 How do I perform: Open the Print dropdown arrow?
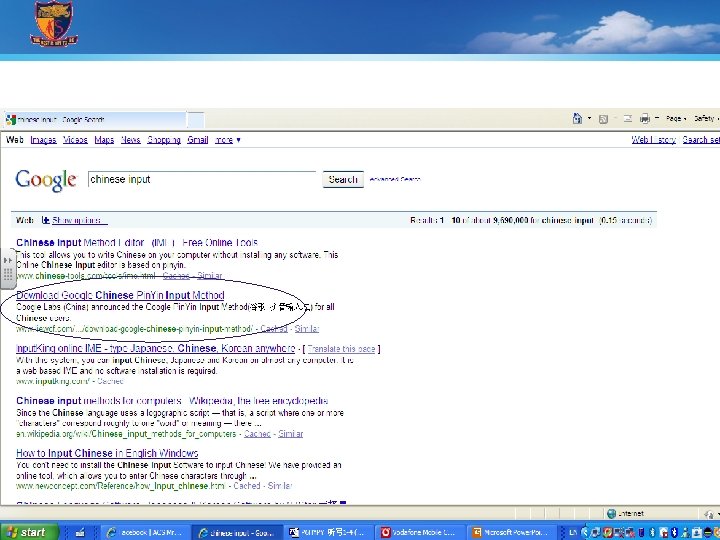pos(657,118)
